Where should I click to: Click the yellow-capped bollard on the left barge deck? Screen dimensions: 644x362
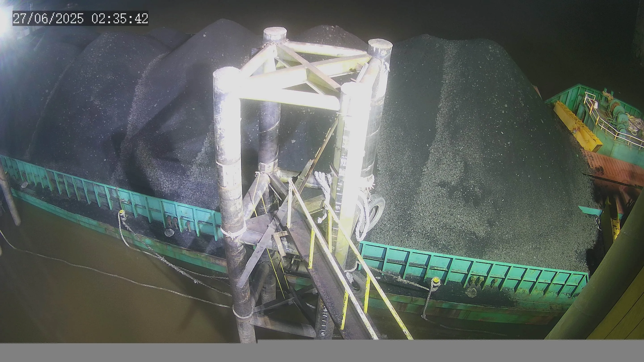(x=122, y=213)
